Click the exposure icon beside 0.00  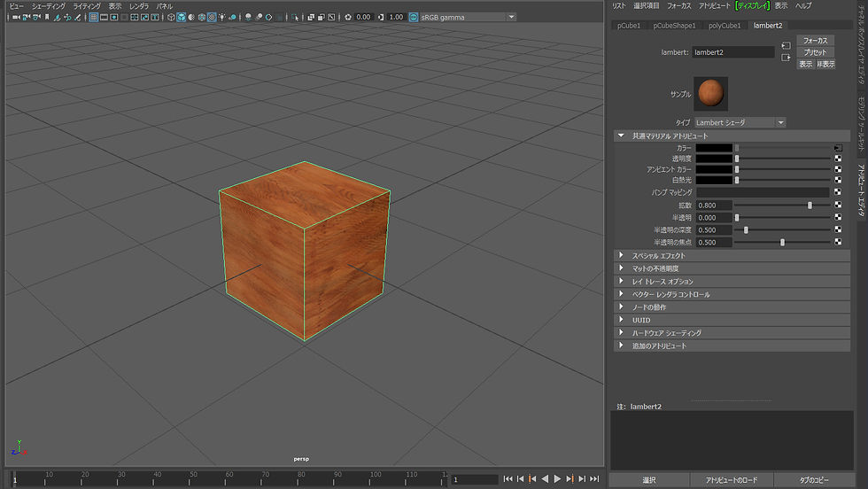click(x=347, y=17)
